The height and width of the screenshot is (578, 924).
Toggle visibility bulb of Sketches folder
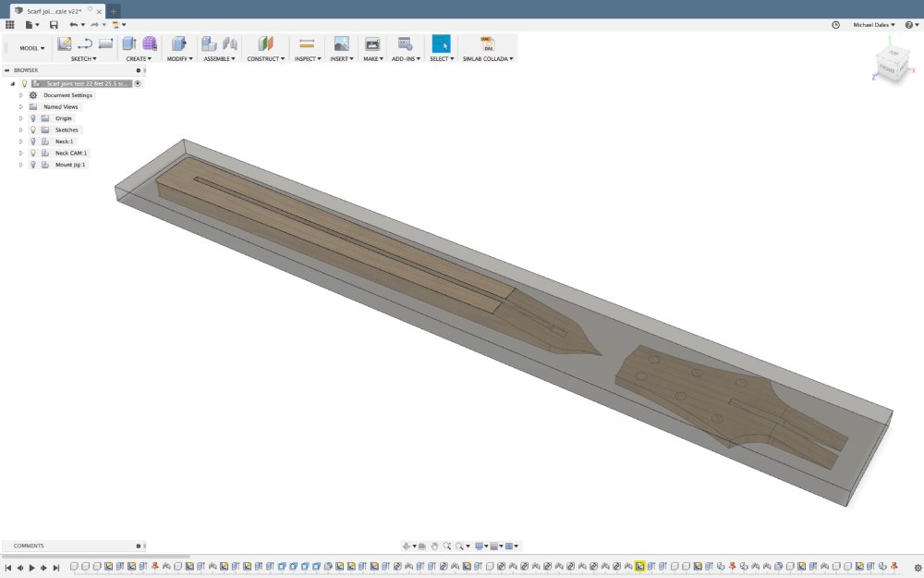33,129
